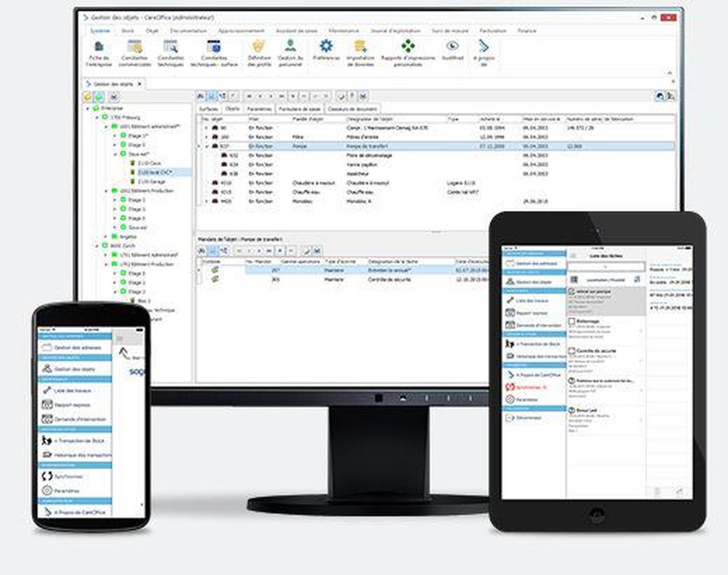This screenshot has width=728, height=575.
Task: Uncheck the checked first task on tablet list
Action: click(x=572, y=291)
